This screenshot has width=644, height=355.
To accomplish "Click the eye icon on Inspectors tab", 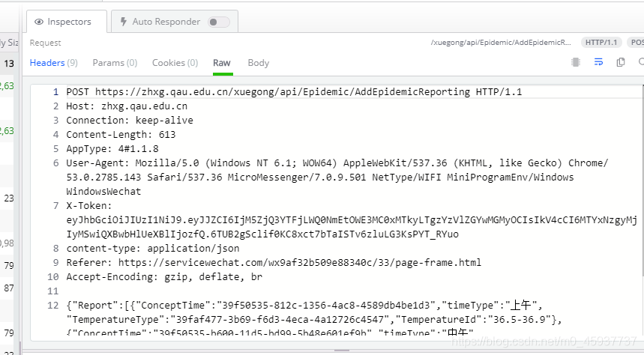I will coord(39,22).
